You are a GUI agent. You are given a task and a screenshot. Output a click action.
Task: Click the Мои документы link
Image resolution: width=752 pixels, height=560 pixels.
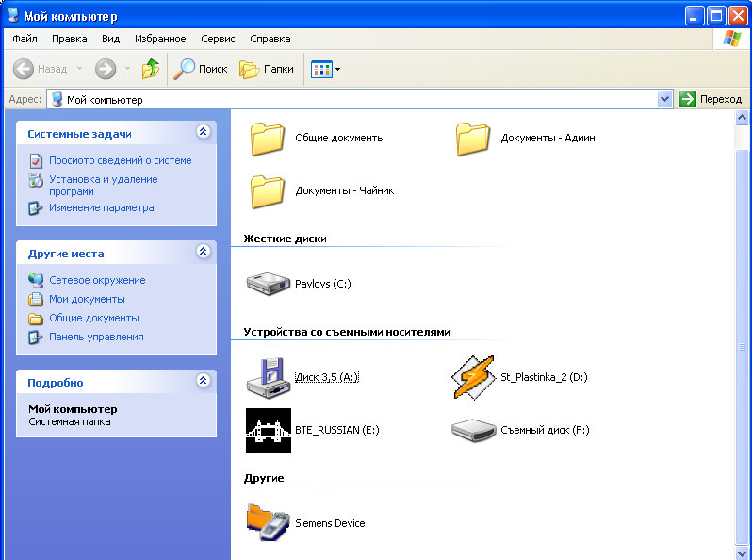[x=87, y=300]
